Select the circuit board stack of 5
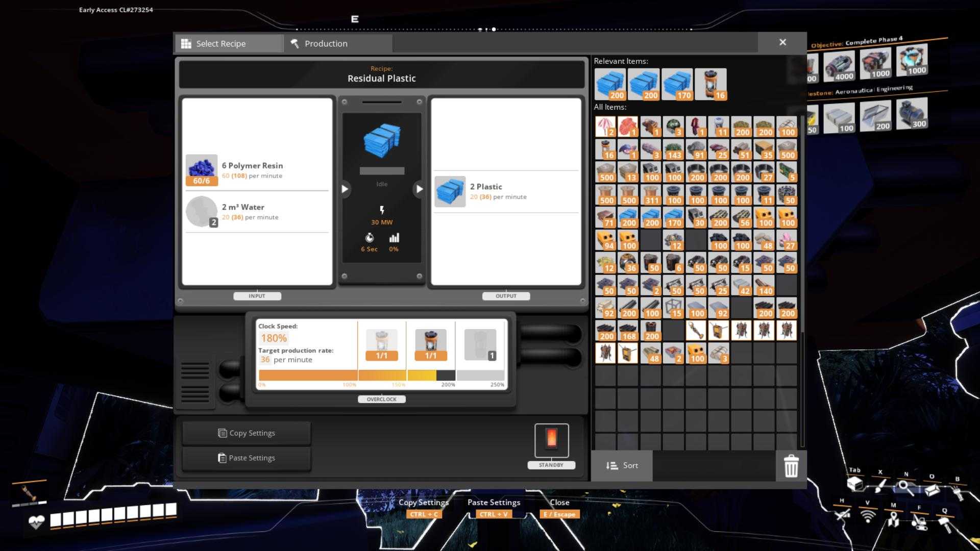The image size is (980, 551). (787, 172)
